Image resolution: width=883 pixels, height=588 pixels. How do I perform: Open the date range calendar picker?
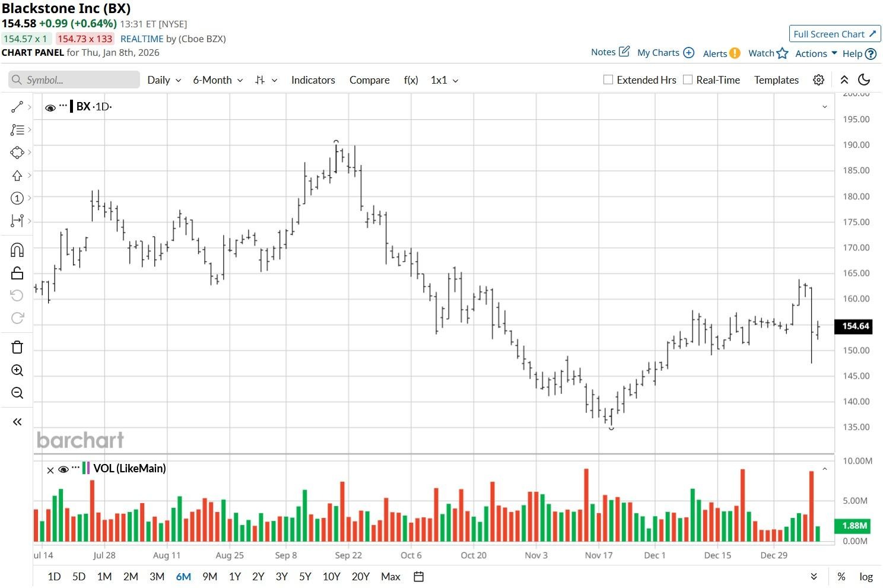click(419, 577)
